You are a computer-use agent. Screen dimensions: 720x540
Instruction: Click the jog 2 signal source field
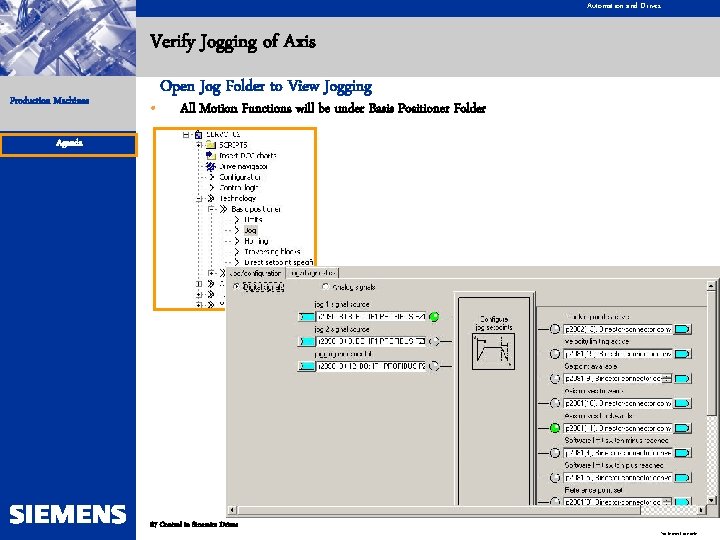371,341
